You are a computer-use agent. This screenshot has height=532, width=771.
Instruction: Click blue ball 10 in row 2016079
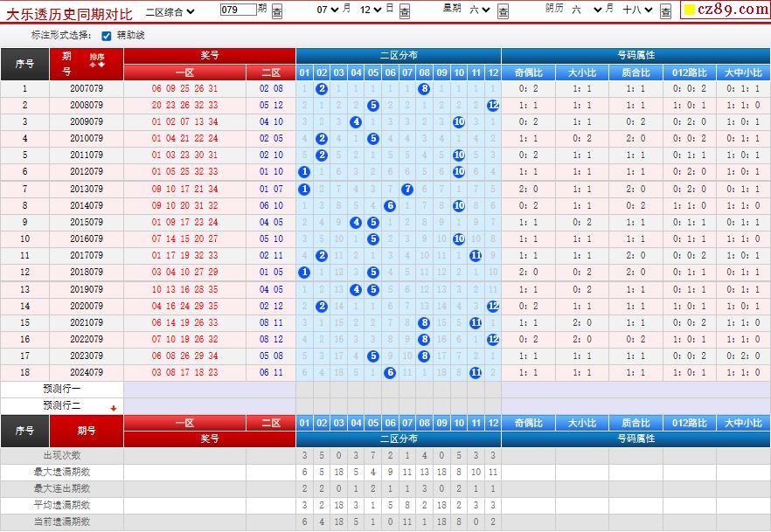tap(459, 239)
